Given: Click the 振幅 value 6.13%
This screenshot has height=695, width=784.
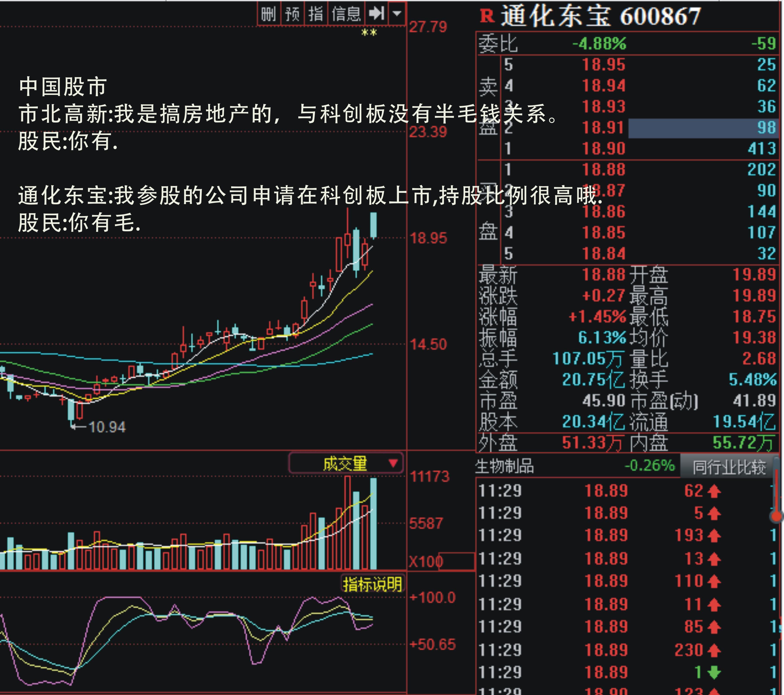Looking at the screenshot, I should [x=602, y=338].
